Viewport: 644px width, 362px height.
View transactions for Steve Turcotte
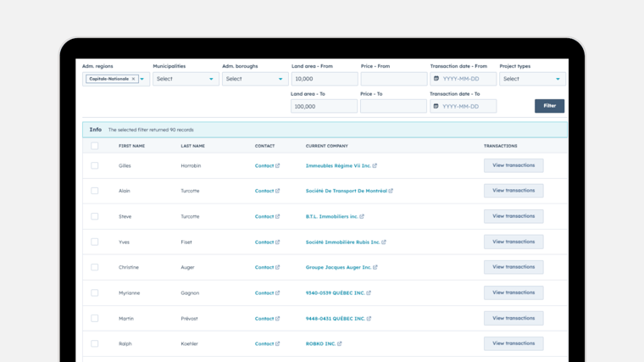click(x=514, y=216)
